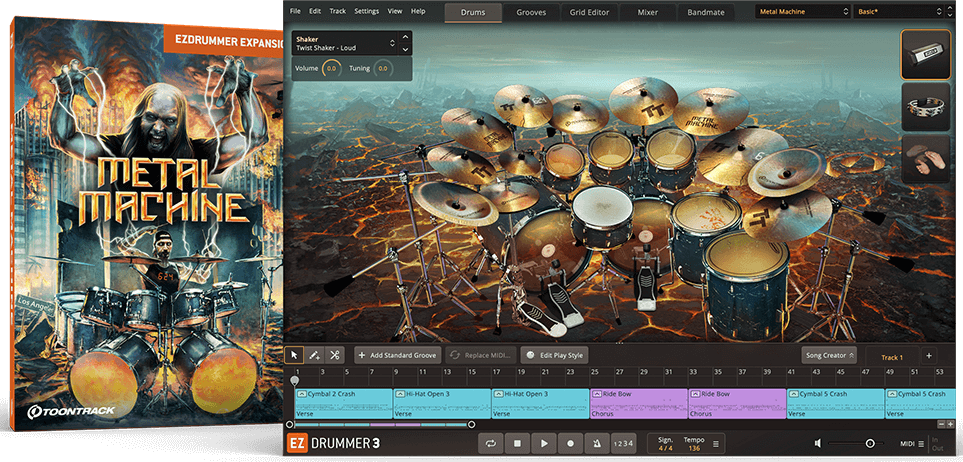The image size is (963, 462).
Task: Open the Edit menu
Action: tap(315, 12)
